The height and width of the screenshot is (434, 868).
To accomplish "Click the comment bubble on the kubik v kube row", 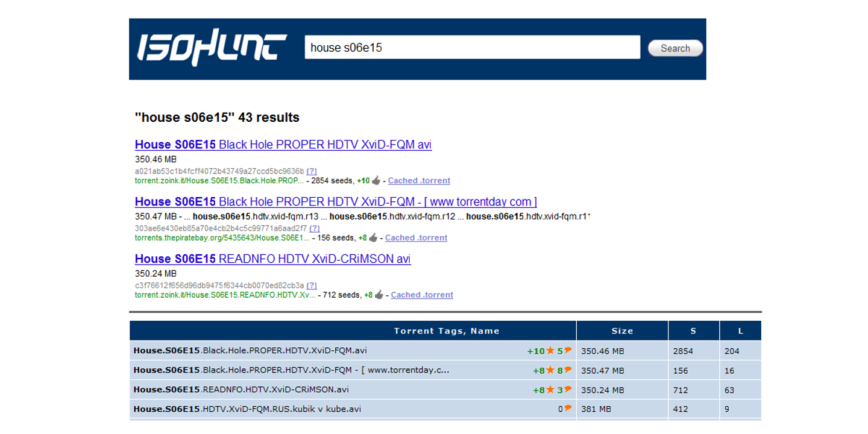I will point(567,409).
